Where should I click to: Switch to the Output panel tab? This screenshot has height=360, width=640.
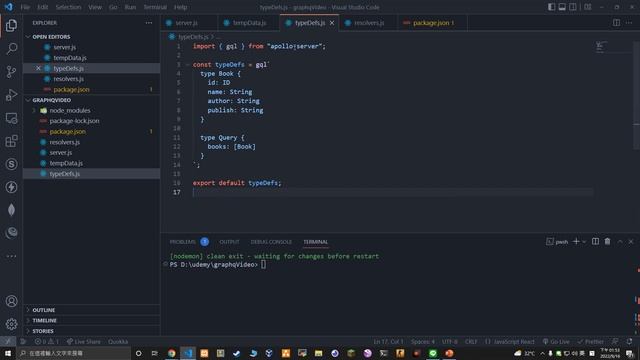(x=229, y=242)
